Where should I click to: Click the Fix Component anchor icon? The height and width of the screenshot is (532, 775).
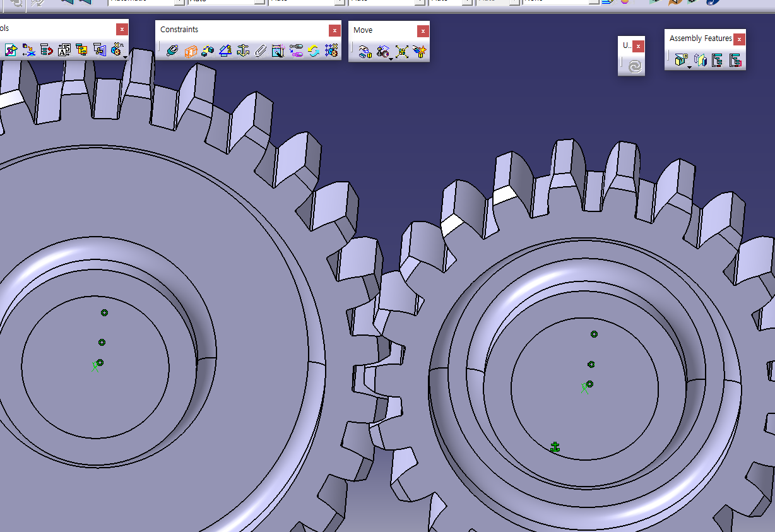(x=244, y=51)
